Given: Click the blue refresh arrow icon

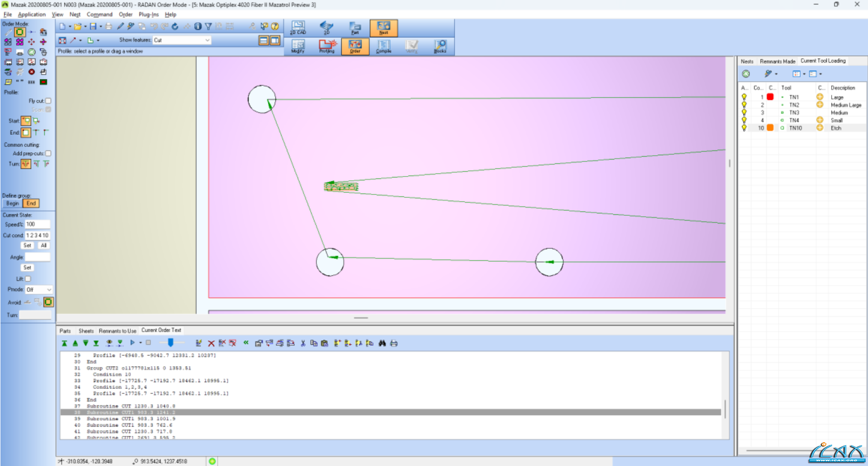Looking at the screenshot, I should (x=175, y=26).
